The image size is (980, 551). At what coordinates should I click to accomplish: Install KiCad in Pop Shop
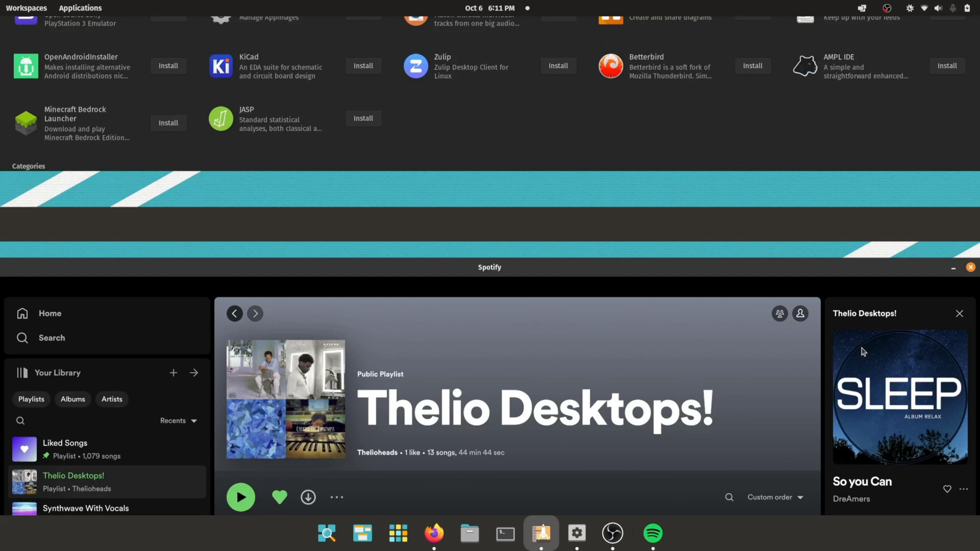pos(363,66)
